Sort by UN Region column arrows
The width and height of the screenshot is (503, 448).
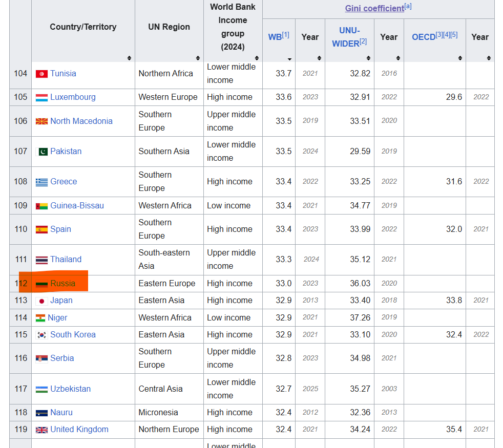pos(198,58)
